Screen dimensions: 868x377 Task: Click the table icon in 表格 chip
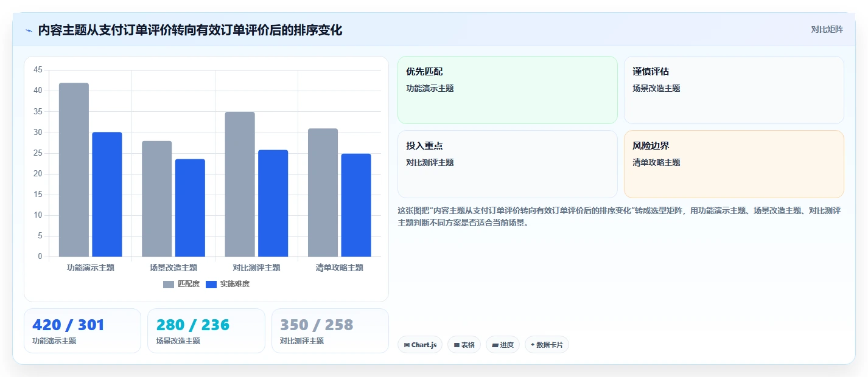point(457,345)
